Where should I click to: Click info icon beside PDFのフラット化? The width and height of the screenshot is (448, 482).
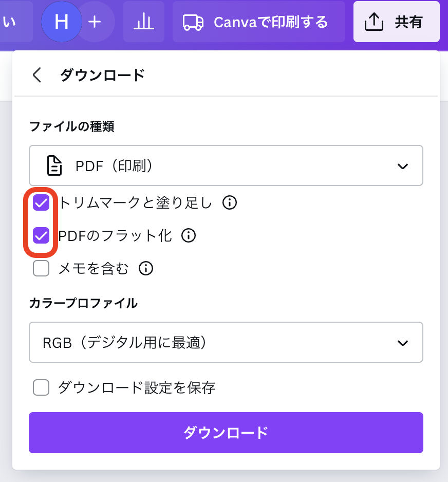pos(189,235)
